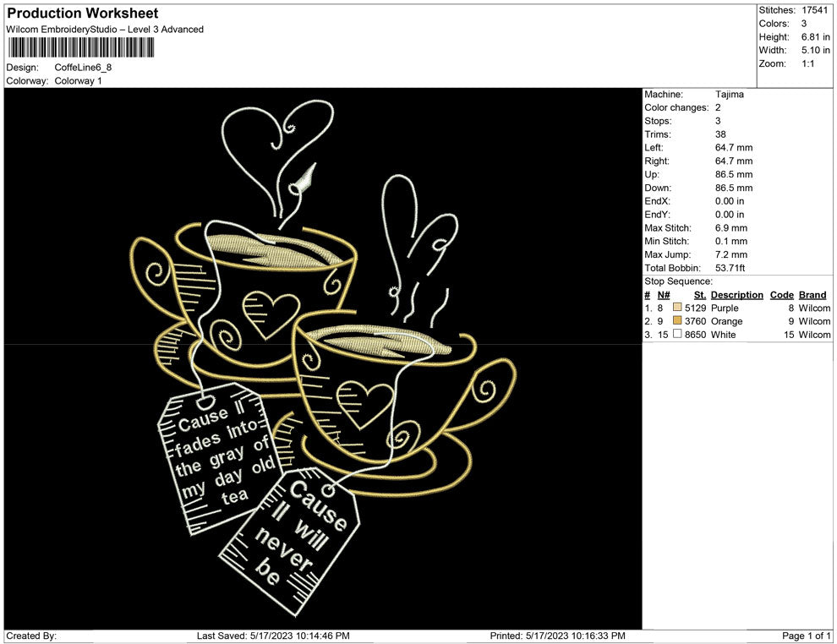Click the N# column header

point(664,295)
